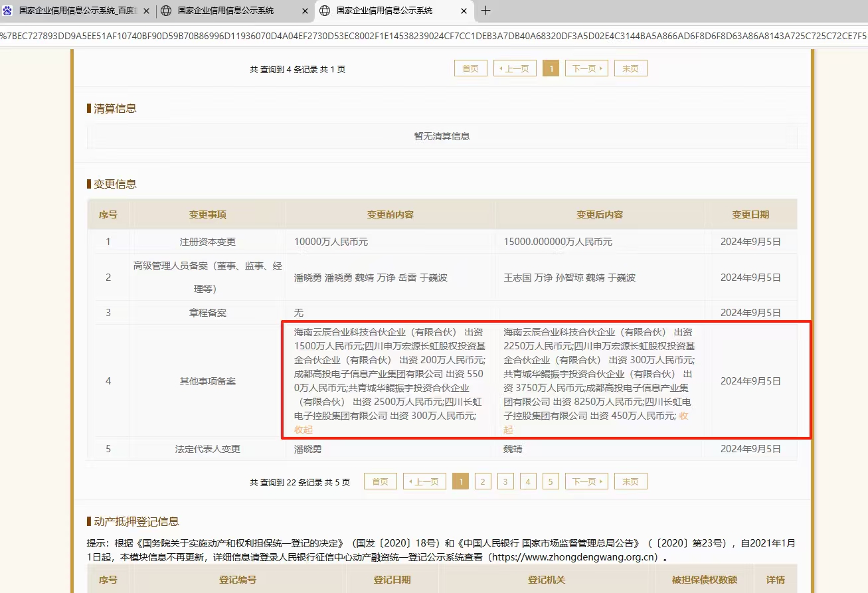Click the 被担保债权数额 column header
Image resolution: width=868 pixels, height=593 pixels.
[x=704, y=580]
